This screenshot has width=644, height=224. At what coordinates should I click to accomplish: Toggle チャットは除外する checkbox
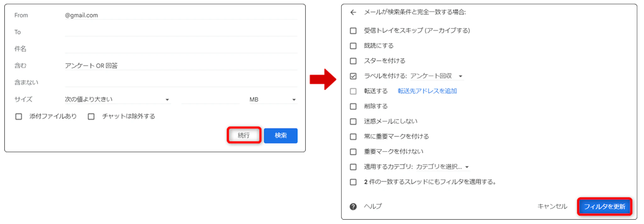pyautogui.click(x=91, y=117)
